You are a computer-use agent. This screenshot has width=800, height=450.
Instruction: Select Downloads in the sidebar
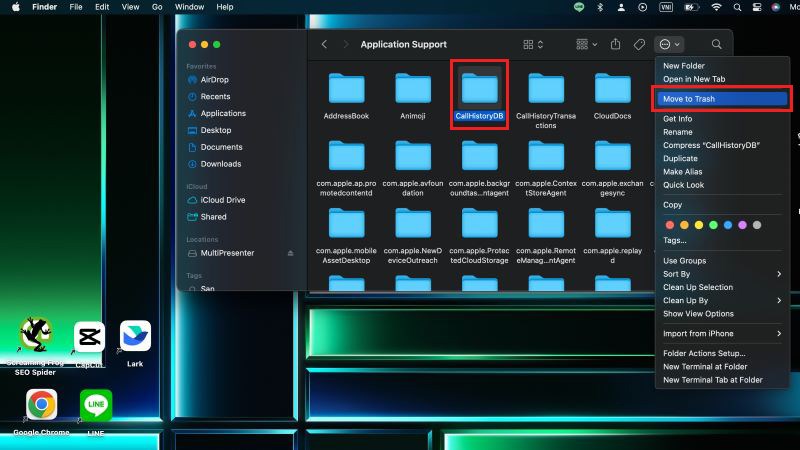click(220, 164)
